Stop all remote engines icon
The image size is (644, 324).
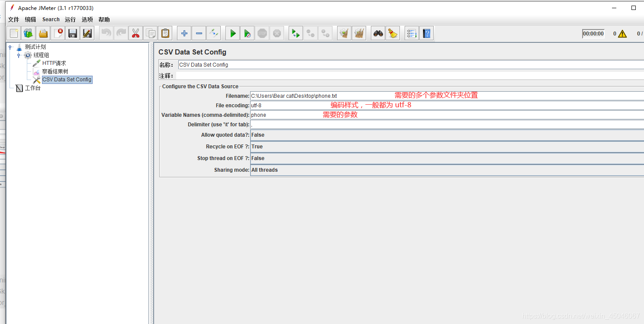pos(311,33)
